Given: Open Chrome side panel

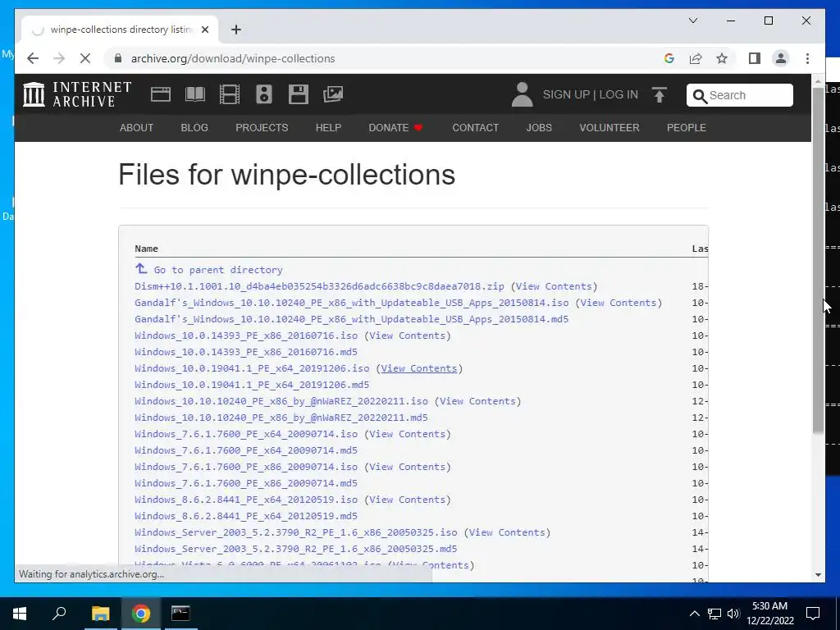Looking at the screenshot, I should [755, 58].
